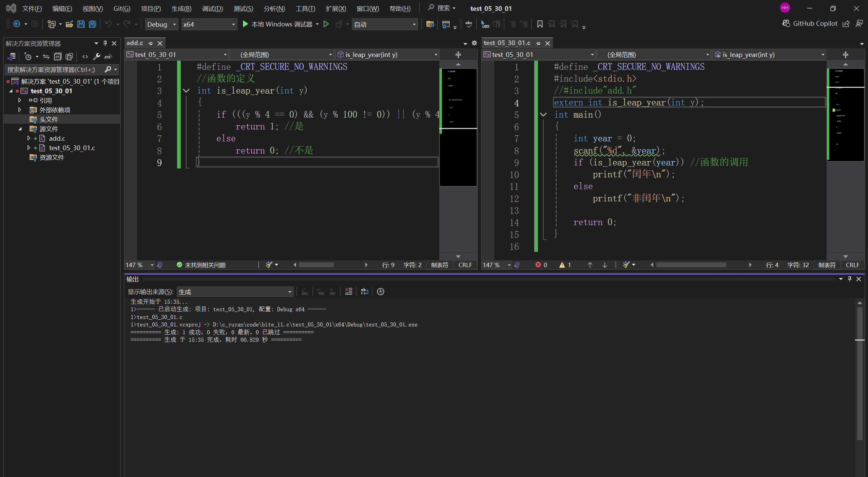Switch to the test_05_30_01.c tab
Image resolution: width=868 pixels, height=477 pixels.
click(507, 43)
